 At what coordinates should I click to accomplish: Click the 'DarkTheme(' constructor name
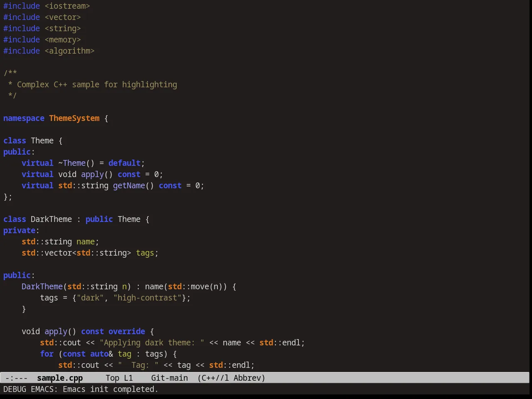44,286
